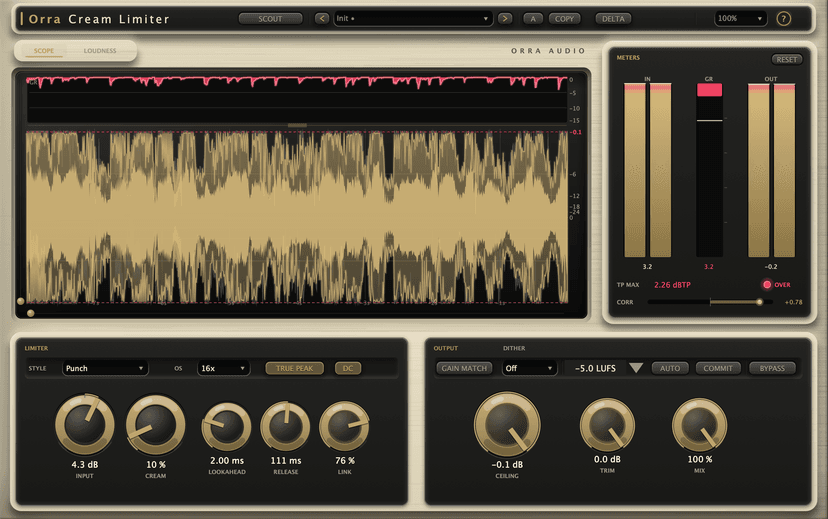Click the CORR correlation slider handle

pyautogui.click(x=759, y=302)
